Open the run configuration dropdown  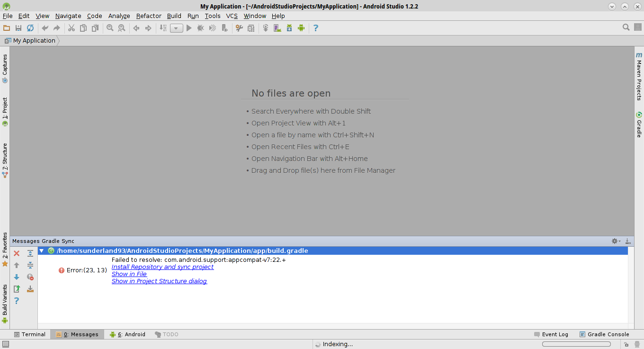[176, 28]
